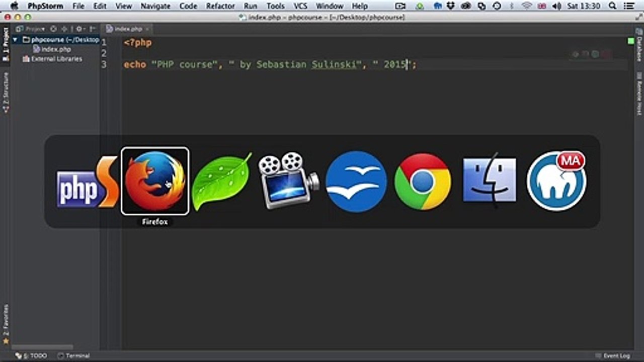Toggle the 2: Favorites side tab
Viewport: 644px width, 362px height.
6,324
